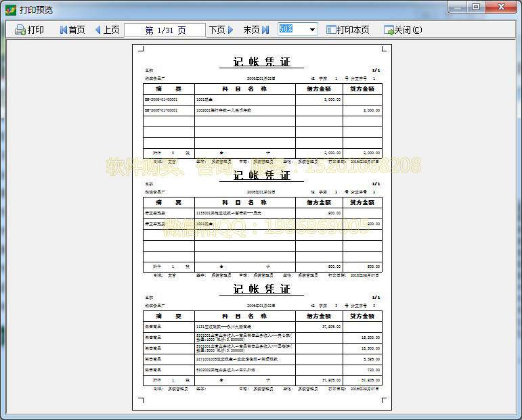Click inside the 50% zoom text box
This screenshot has width=522, height=420.
click(x=292, y=30)
